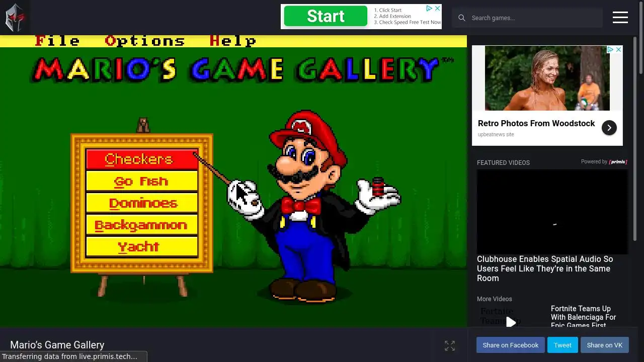Click the Tweet share button

[x=562, y=345]
